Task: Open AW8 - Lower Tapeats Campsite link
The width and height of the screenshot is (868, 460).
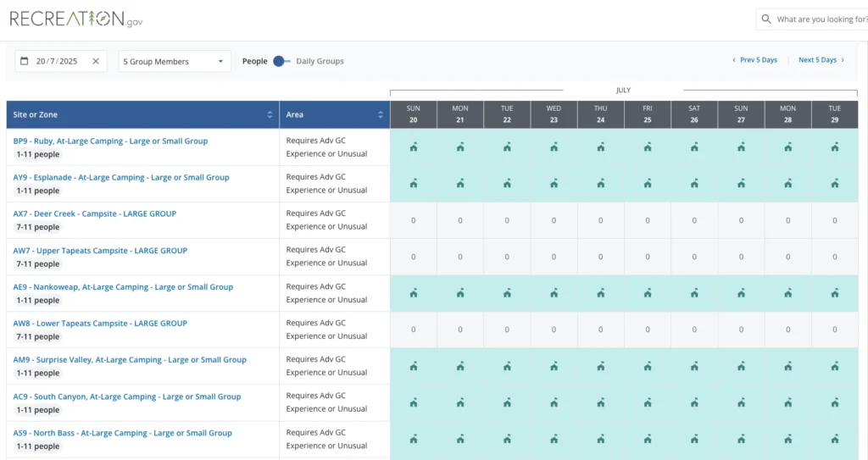Action: click(100, 324)
